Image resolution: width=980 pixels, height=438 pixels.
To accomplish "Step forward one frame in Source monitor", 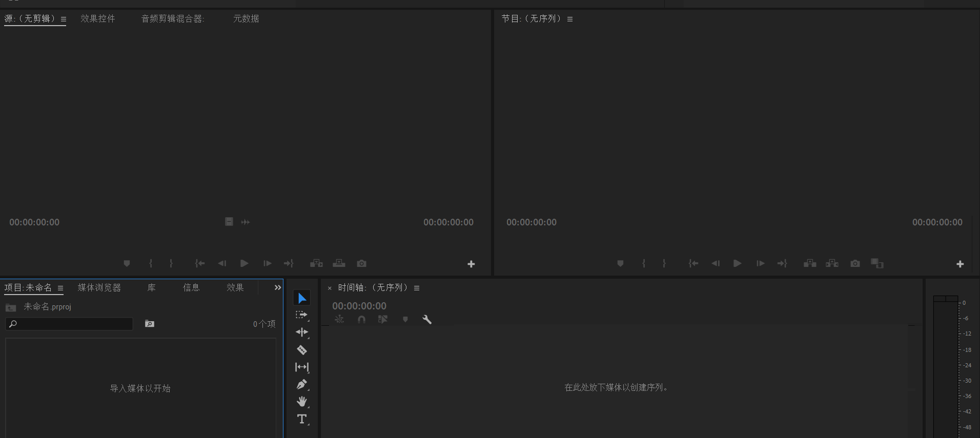I will coord(267,263).
